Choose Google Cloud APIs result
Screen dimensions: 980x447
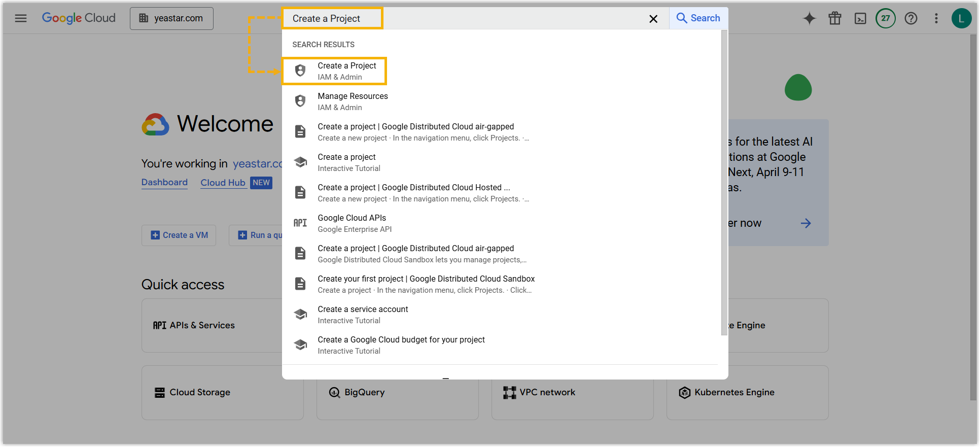[x=352, y=223]
